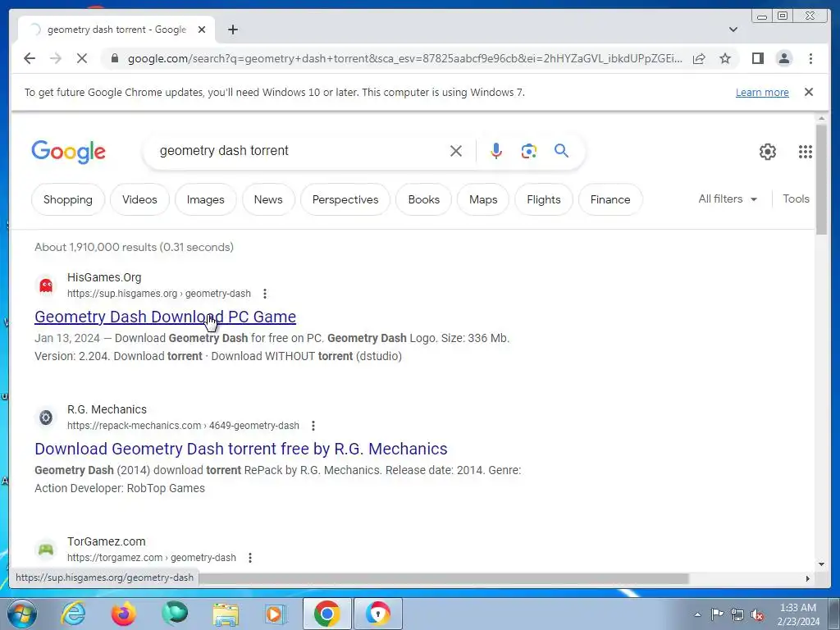The width and height of the screenshot is (840, 630).
Task: Filter results by Books
Action: point(424,199)
